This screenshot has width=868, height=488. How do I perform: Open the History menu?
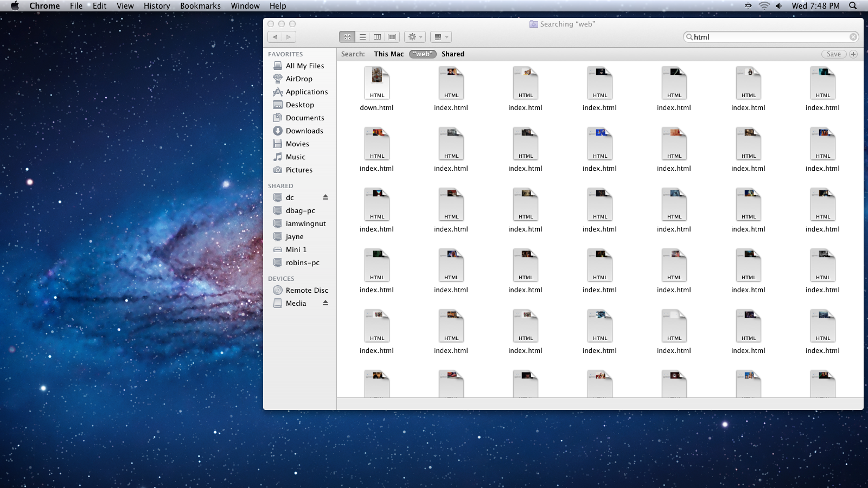click(x=157, y=6)
